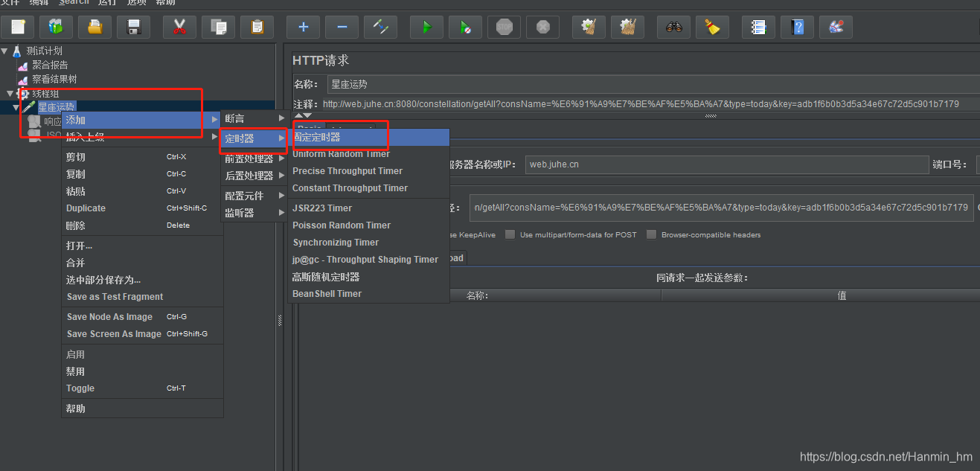Open the 前置处理器 submenu

[254, 158]
